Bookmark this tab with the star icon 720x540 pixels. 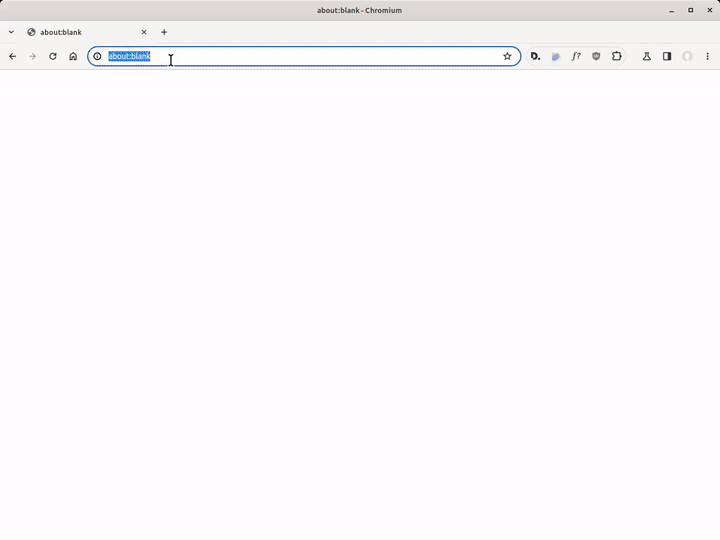click(x=507, y=57)
